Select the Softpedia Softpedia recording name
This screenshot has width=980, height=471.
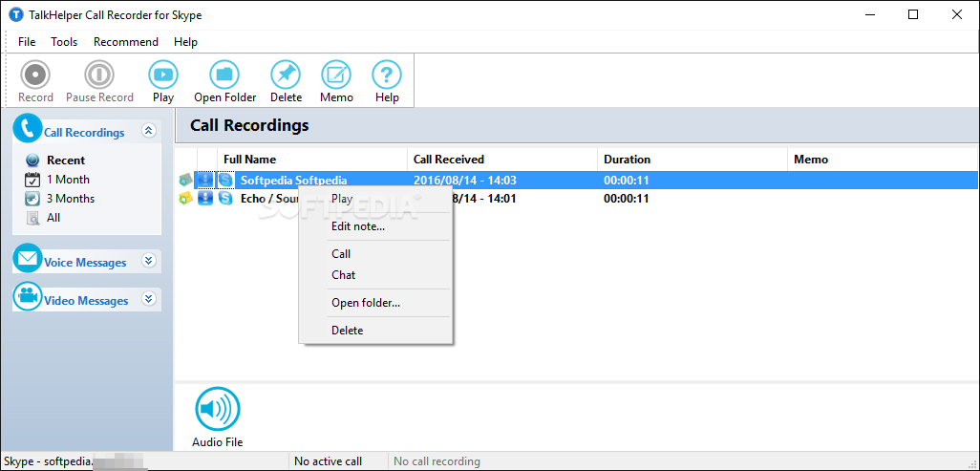294,181
